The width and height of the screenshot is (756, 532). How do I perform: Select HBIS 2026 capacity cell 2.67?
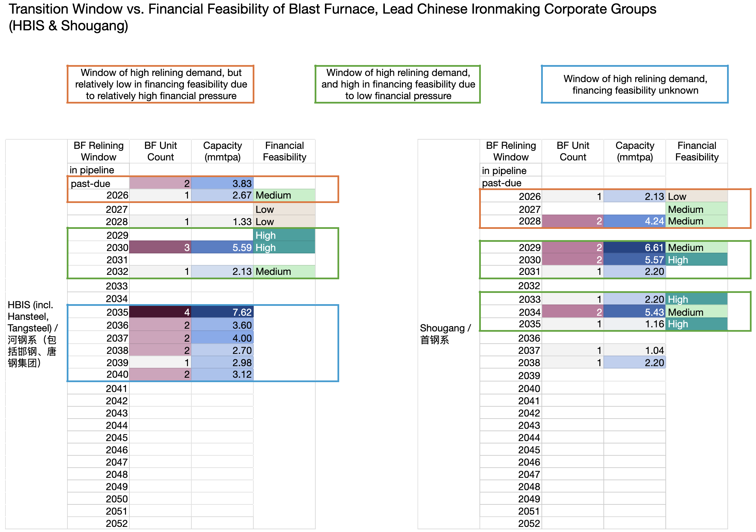click(x=222, y=195)
